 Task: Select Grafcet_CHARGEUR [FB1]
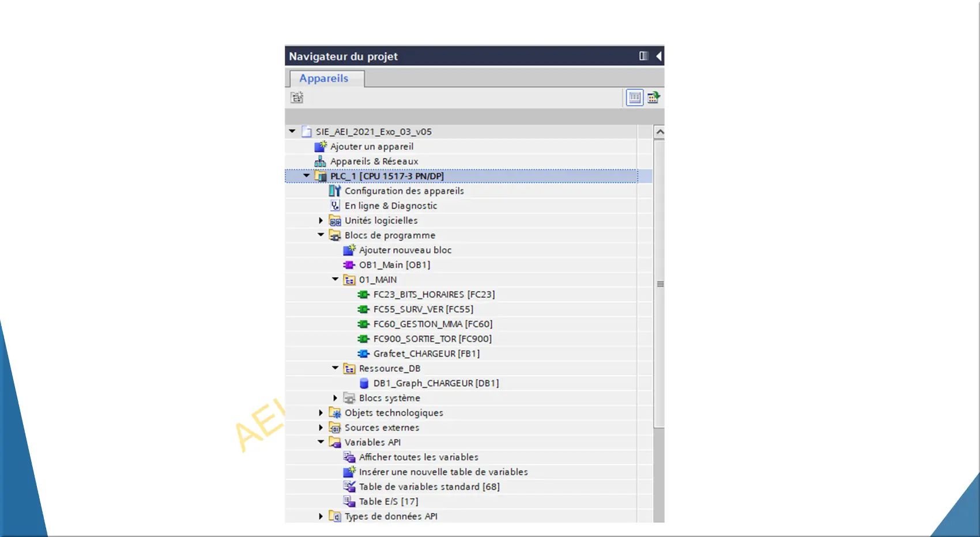(427, 354)
